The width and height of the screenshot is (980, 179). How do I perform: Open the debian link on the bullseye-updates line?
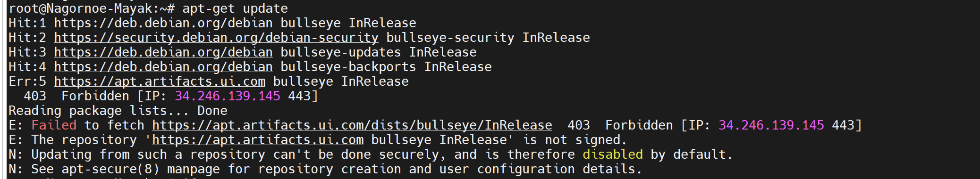coord(163,52)
